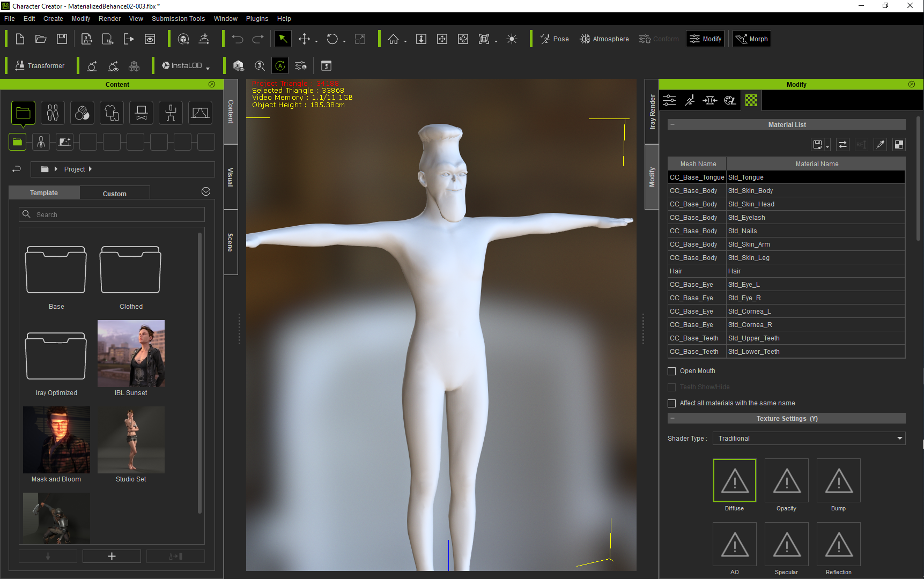Select the Hair material row
924x579 pixels.
[786, 271]
